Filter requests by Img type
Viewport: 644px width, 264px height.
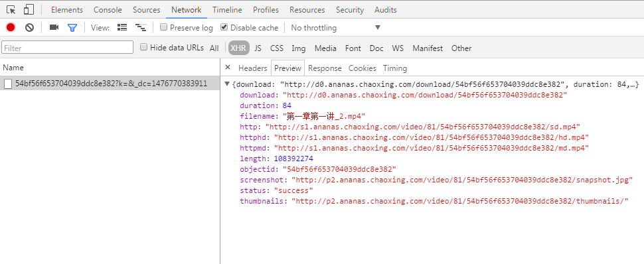[299, 48]
